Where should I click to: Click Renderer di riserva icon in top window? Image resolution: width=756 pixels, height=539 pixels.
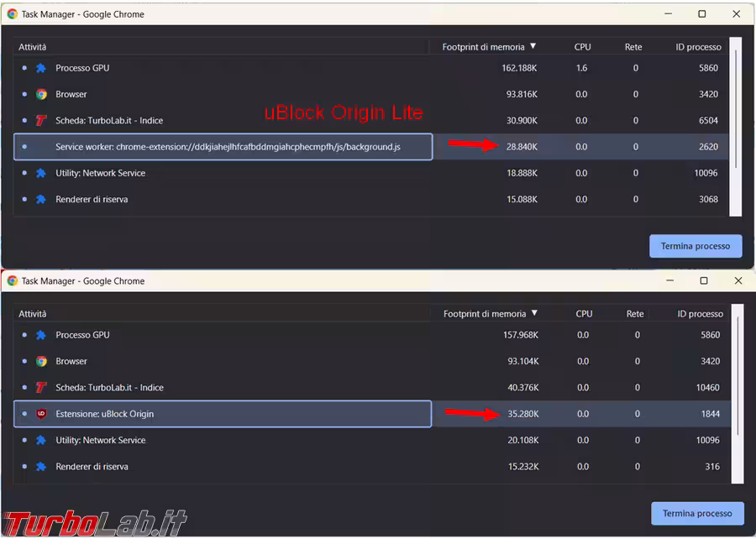pyautogui.click(x=41, y=199)
